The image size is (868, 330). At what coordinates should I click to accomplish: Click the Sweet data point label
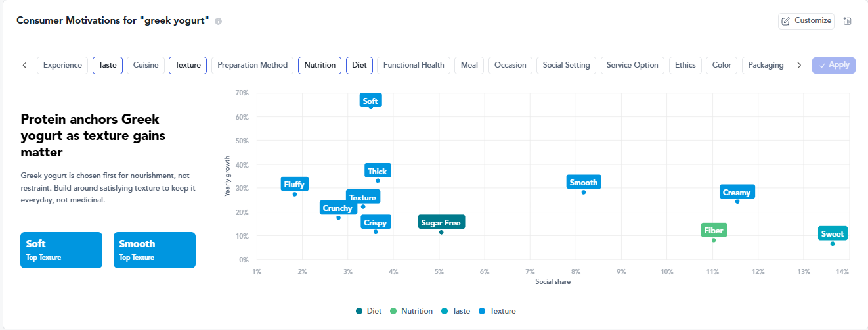coord(833,233)
